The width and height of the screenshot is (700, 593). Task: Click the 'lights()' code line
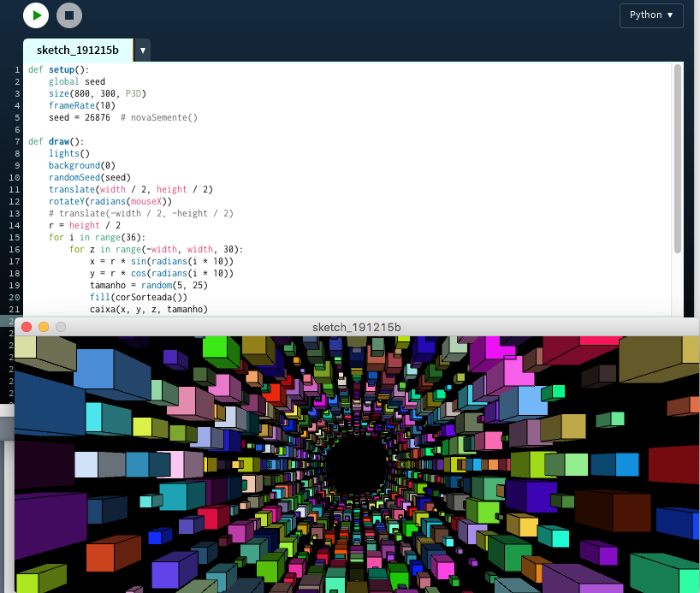coord(68,154)
